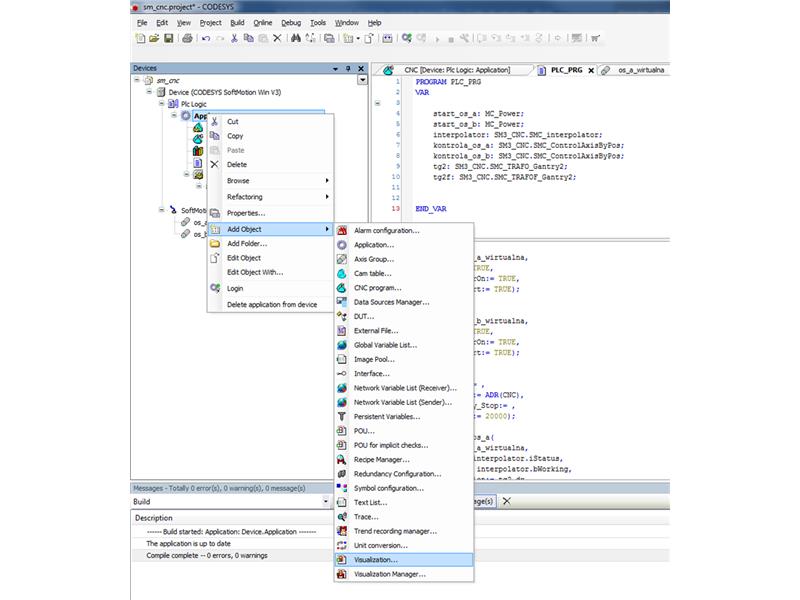
Task: Add a Visualization... object
Action: (404, 560)
